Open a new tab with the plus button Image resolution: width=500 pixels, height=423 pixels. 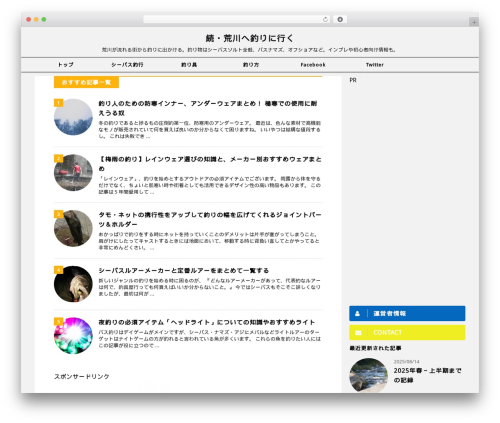474,22
